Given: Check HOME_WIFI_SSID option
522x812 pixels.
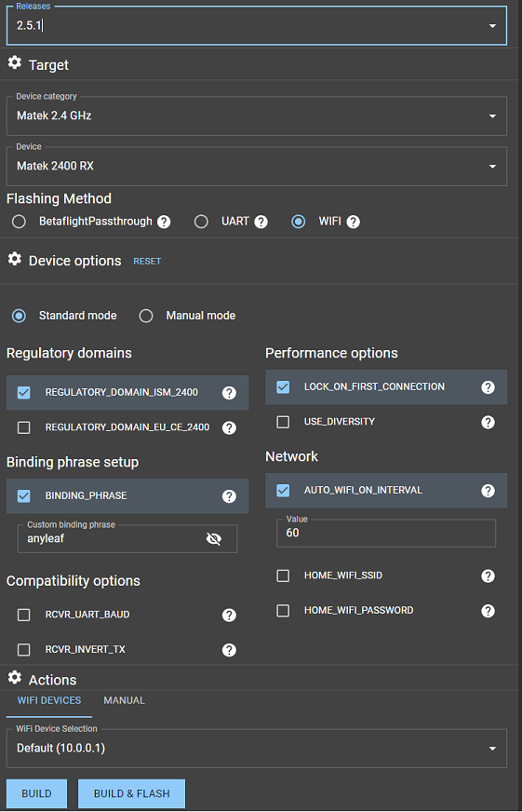Looking at the screenshot, I should [283, 575].
